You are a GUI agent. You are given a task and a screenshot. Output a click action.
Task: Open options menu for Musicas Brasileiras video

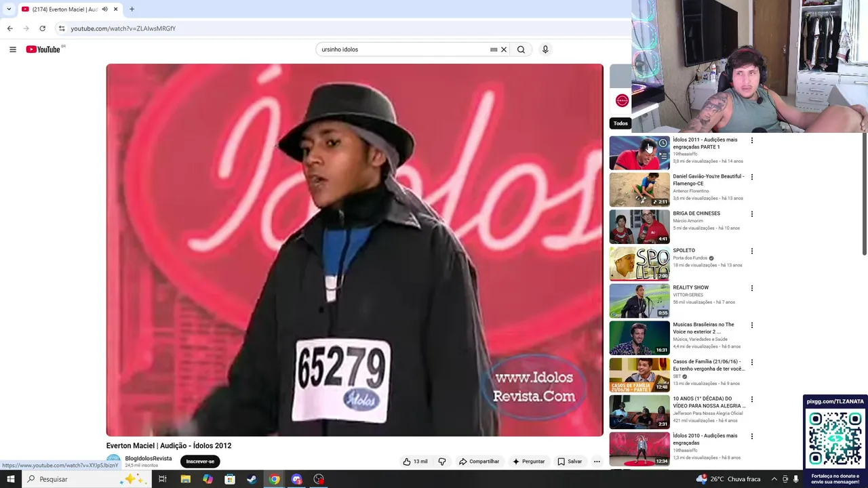click(751, 325)
